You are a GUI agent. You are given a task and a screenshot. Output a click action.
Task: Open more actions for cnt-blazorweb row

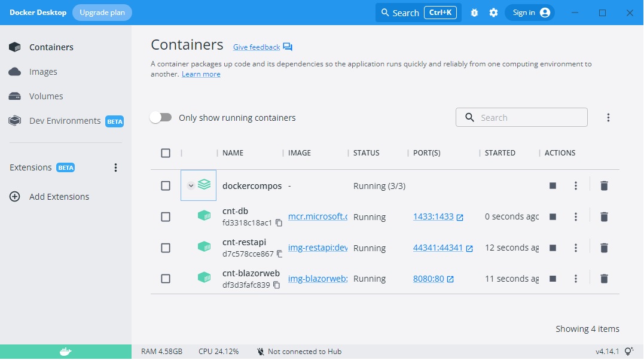click(x=576, y=279)
